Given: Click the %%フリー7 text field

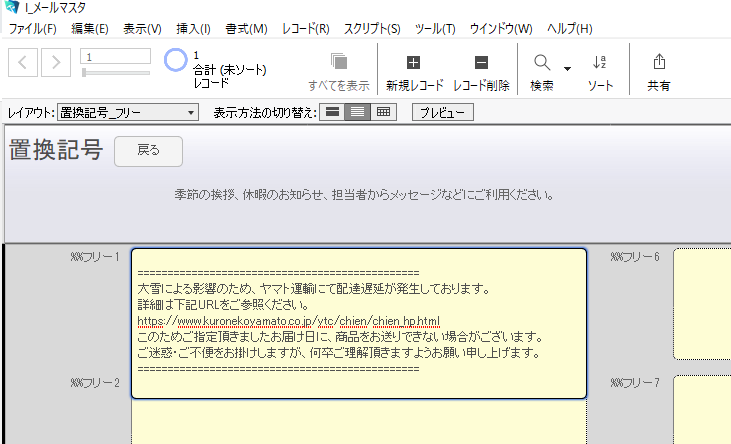Looking at the screenshot, I should [702, 409].
